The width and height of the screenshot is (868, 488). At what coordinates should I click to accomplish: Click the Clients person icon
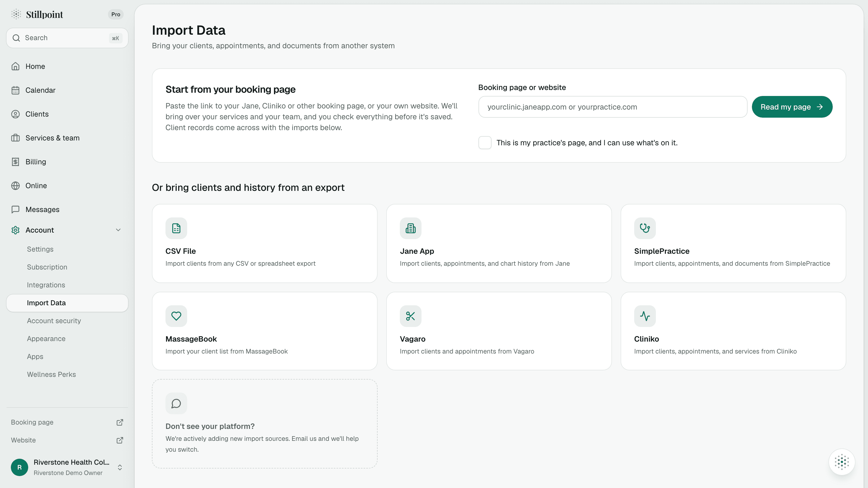[15, 114]
